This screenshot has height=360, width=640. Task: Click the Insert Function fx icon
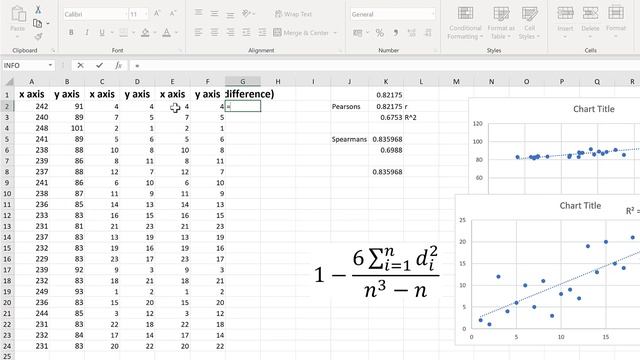(x=118, y=65)
